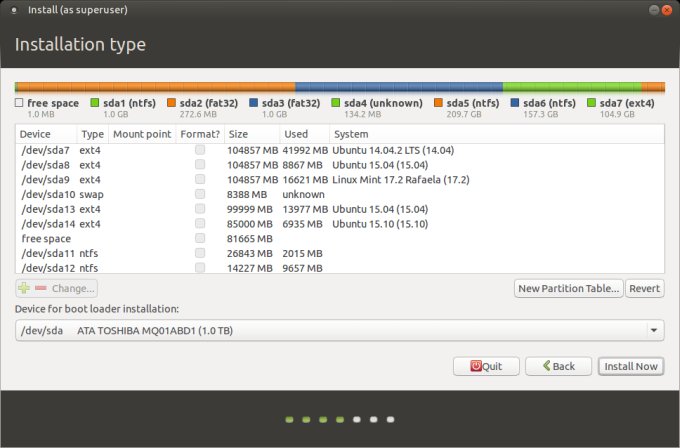Click the red minus remove partition icon
Image resolution: width=680 pixels, height=448 pixels.
pos(41,288)
